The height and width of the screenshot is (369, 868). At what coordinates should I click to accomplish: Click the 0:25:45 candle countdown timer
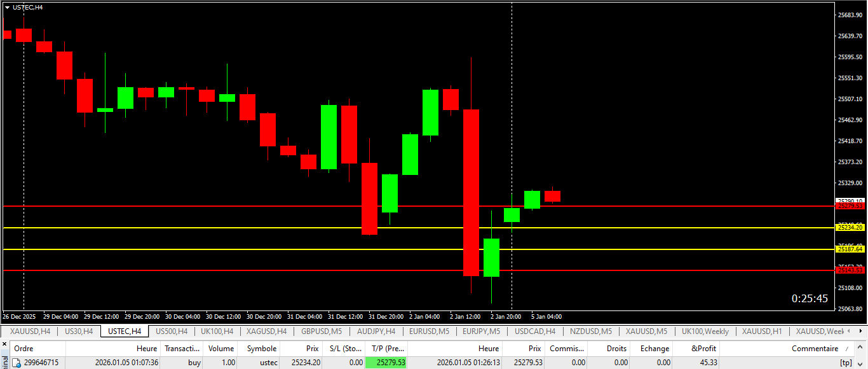[810, 298]
